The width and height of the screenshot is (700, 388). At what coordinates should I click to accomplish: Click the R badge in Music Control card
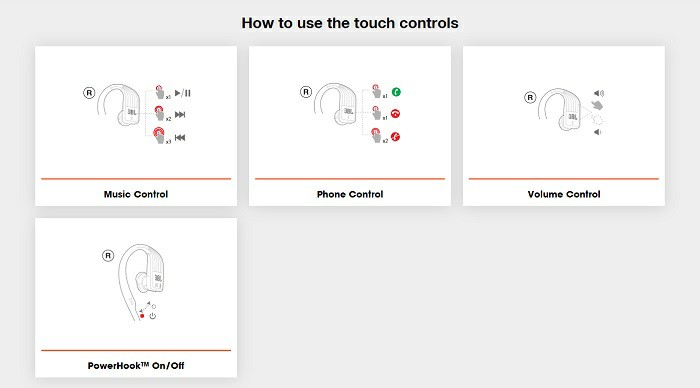(x=89, y=93)
